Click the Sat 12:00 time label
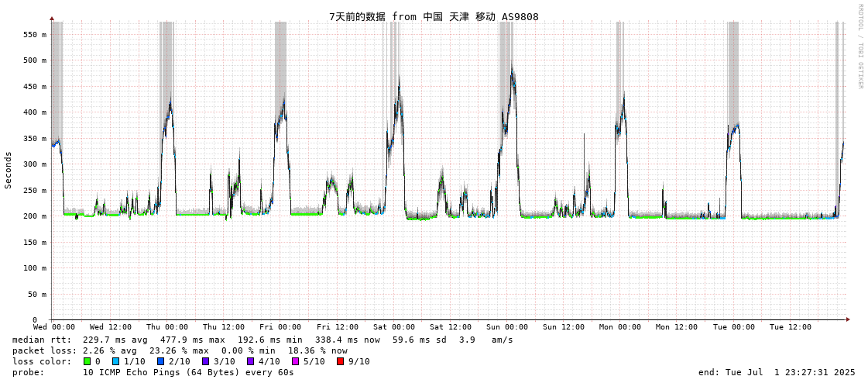 pyautogui.click(x=451, y=327)
